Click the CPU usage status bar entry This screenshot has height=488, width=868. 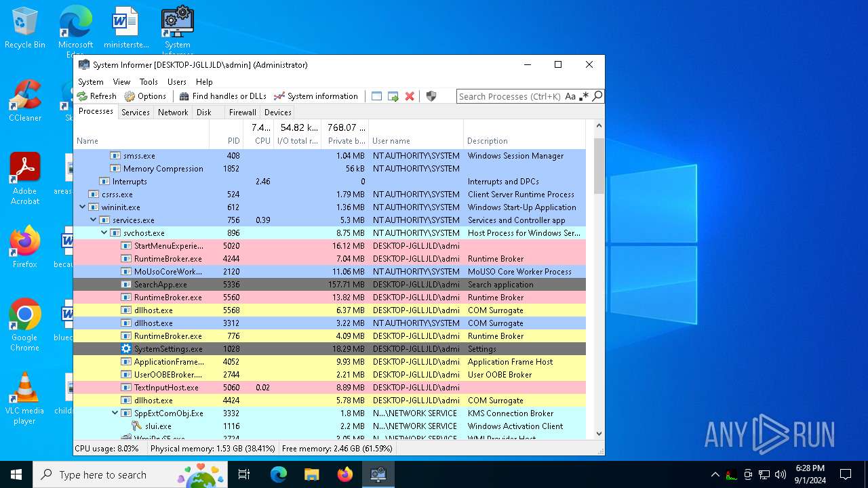tap(106, 449)
